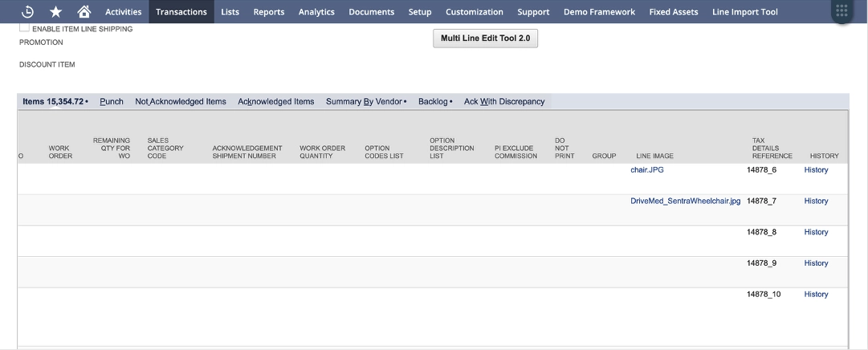
Task: Click tax reference 14878_9 cell
Action: point(762,263)
